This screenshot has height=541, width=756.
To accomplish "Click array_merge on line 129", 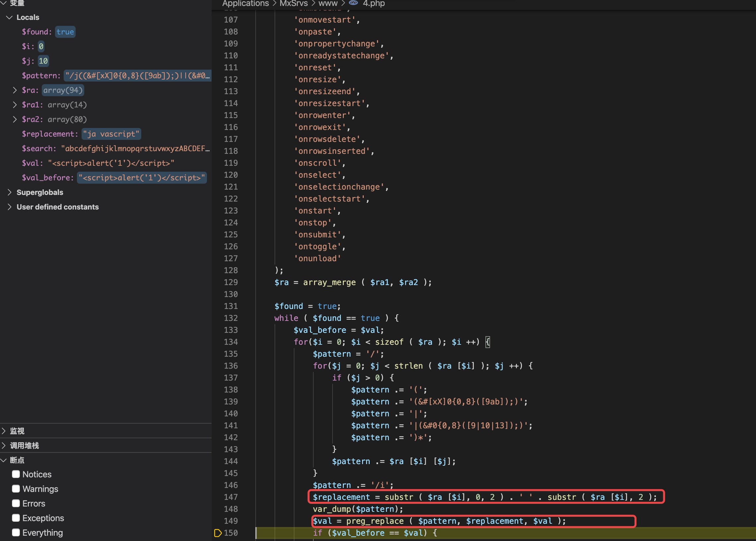I will coord(329,282).
